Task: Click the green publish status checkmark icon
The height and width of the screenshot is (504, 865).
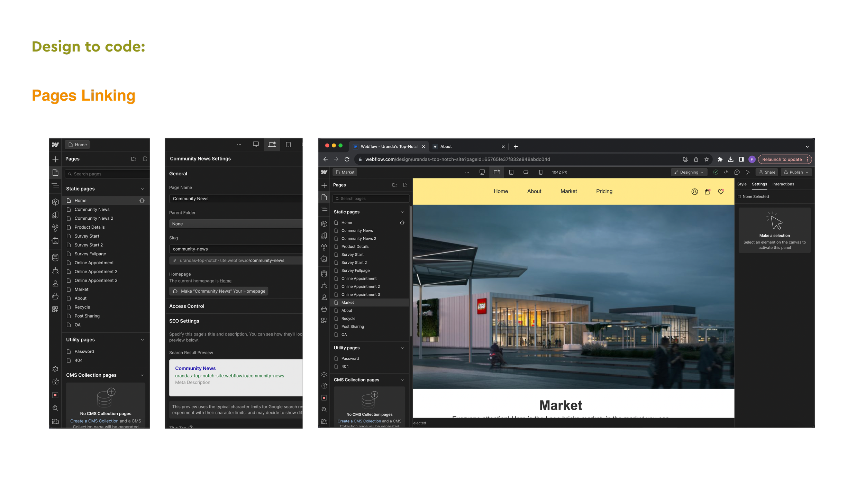Action: [716, 172]
